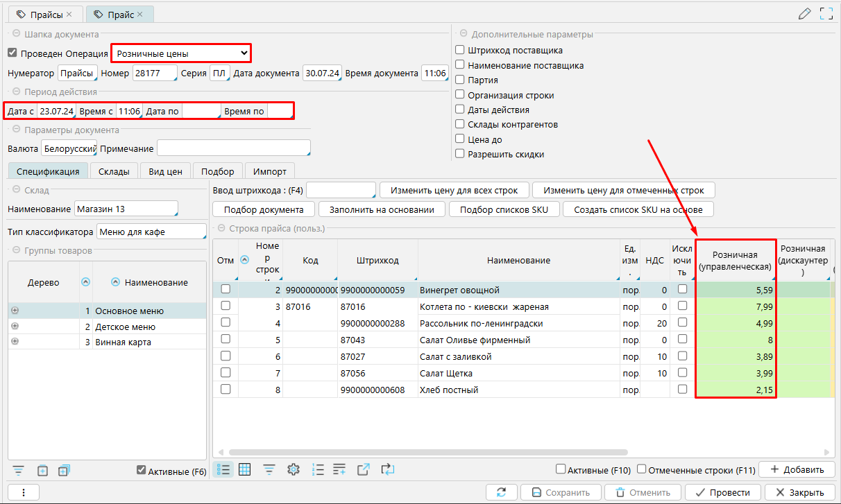Open the Прайсы document tab
The width and height of the screenshot is (841, 504).
pos(44,15)
